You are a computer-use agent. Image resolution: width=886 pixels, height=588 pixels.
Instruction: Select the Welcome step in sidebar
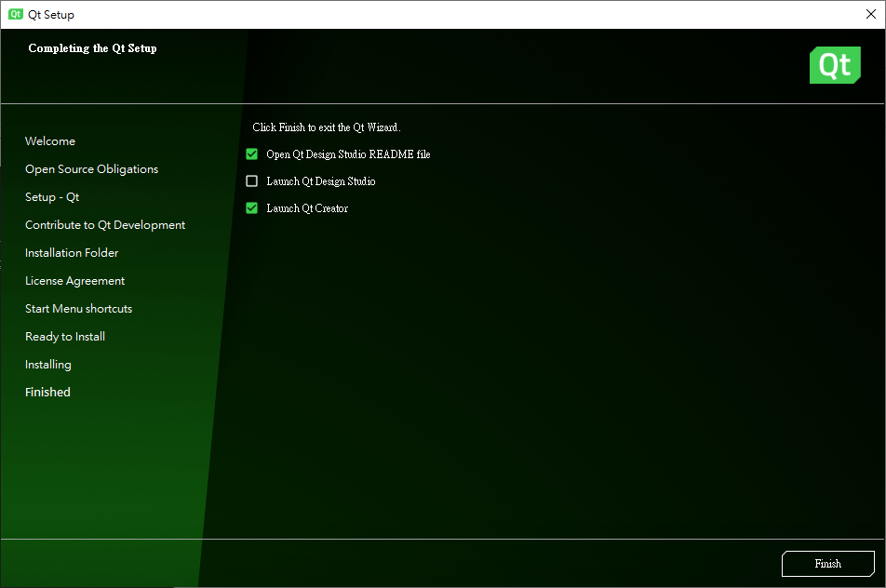[49, 141]
